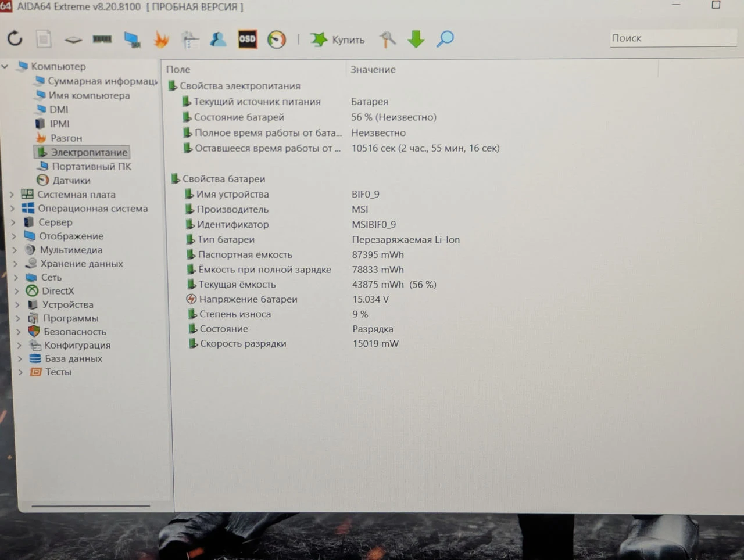744x560 pixels.
Task: Open preferences hammer tools icon
Action: [387, 40]
